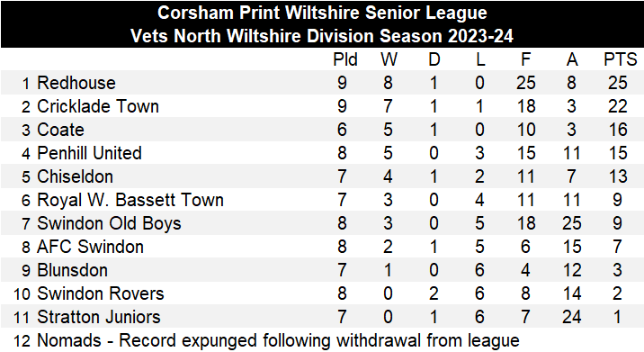
Task: Select Stratton Juniors team name
Action: [x=99, y=318]
